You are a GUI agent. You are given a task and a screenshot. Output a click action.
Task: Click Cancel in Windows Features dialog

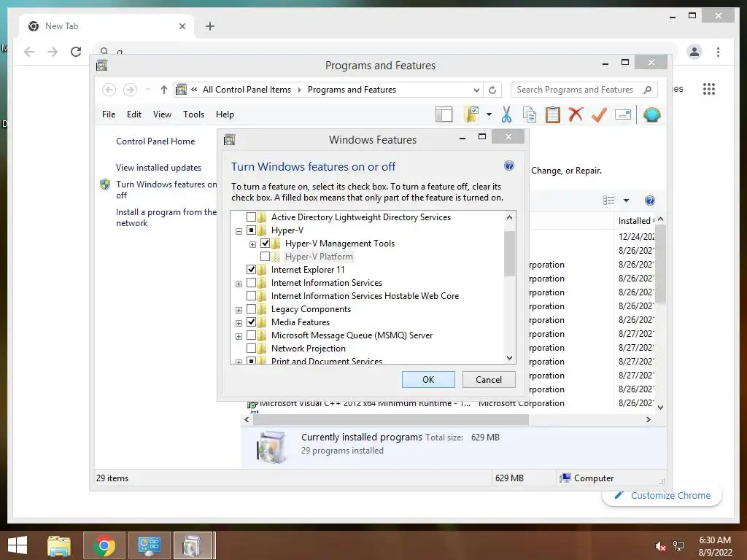pyautogui.click(x=489, y=379)
